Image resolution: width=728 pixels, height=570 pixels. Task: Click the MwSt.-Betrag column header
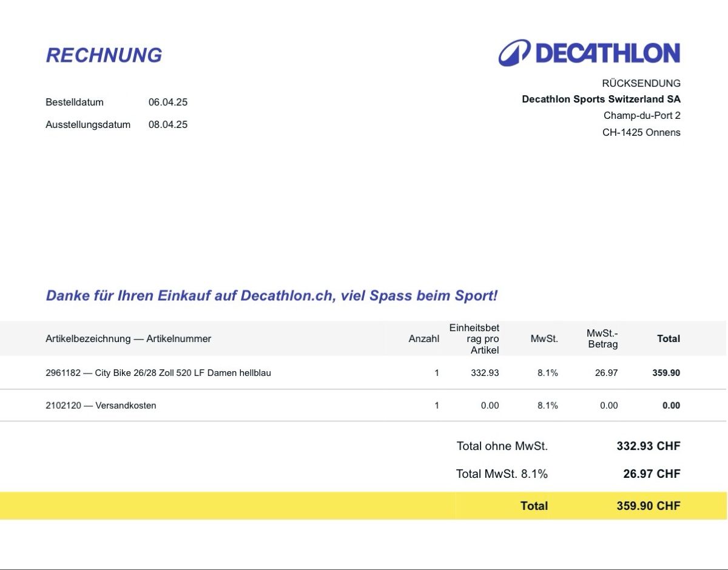[x=602, y=338]
